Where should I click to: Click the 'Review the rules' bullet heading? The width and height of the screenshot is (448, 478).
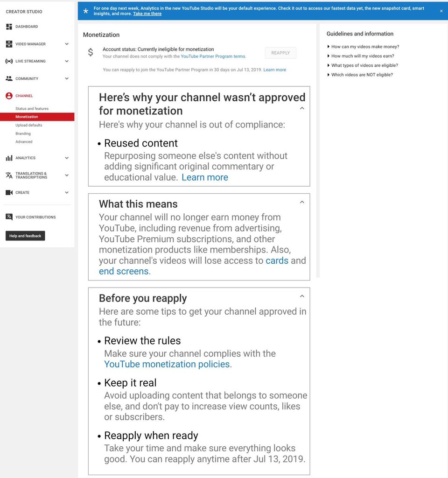click(x=142, y=340)
